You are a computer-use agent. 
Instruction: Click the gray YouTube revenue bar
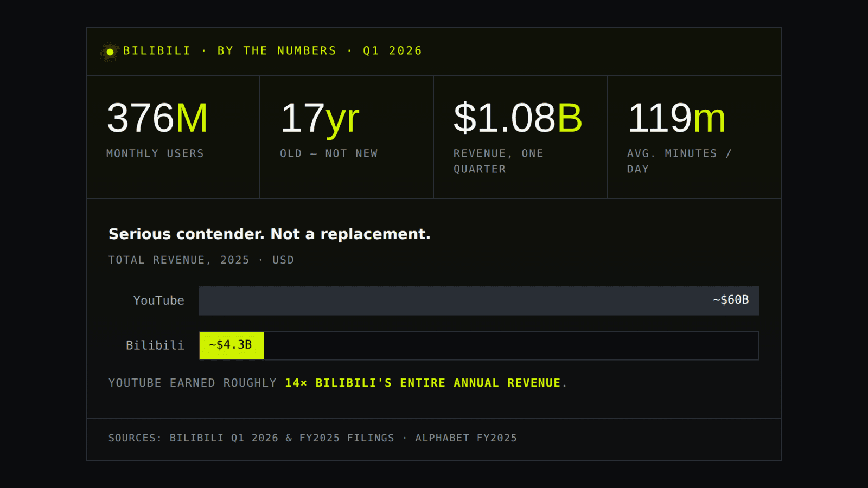pyautogui.click(x=478, y=300)
